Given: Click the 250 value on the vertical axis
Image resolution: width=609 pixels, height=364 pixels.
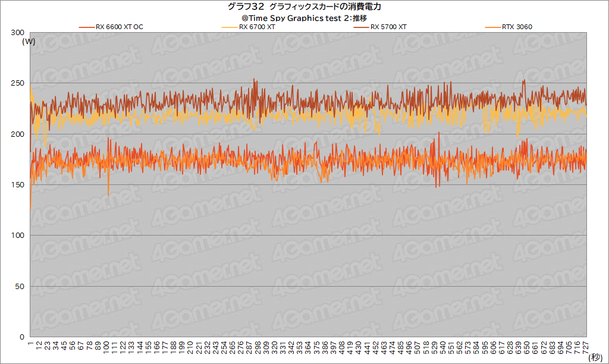Looking at the screenshot, I should point(17,83).
